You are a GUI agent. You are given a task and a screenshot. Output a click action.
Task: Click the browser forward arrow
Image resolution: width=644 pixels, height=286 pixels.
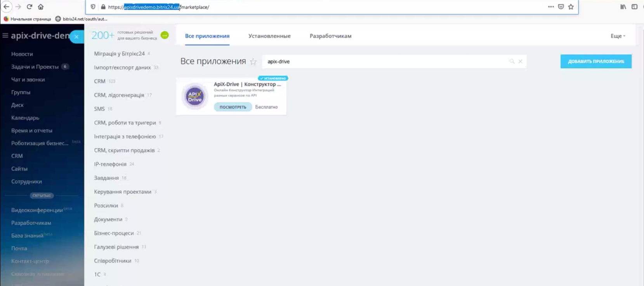click(18, 7)
